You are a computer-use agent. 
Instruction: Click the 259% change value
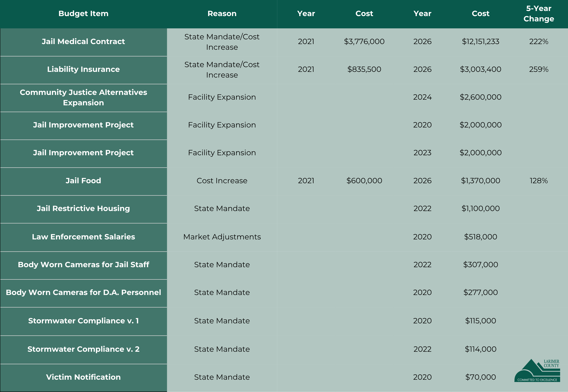click(x=539, y=69)
